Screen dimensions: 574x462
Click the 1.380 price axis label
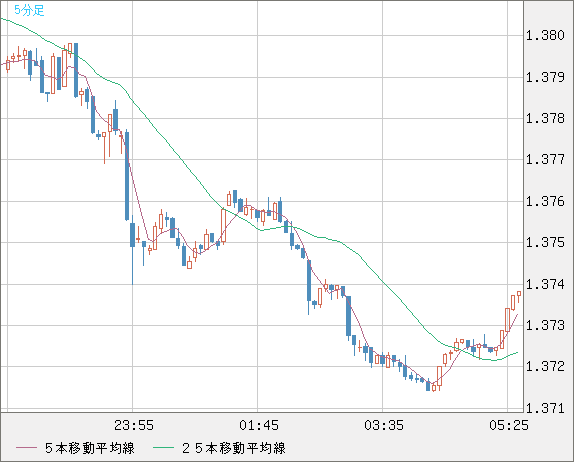[545, 36]
